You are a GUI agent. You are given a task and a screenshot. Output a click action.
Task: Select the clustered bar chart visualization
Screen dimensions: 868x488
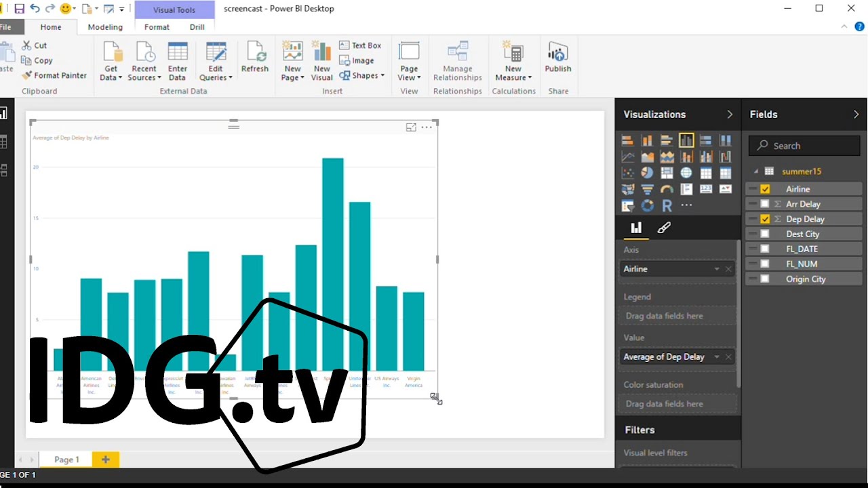pyautogui.click(x=667, y=140)
